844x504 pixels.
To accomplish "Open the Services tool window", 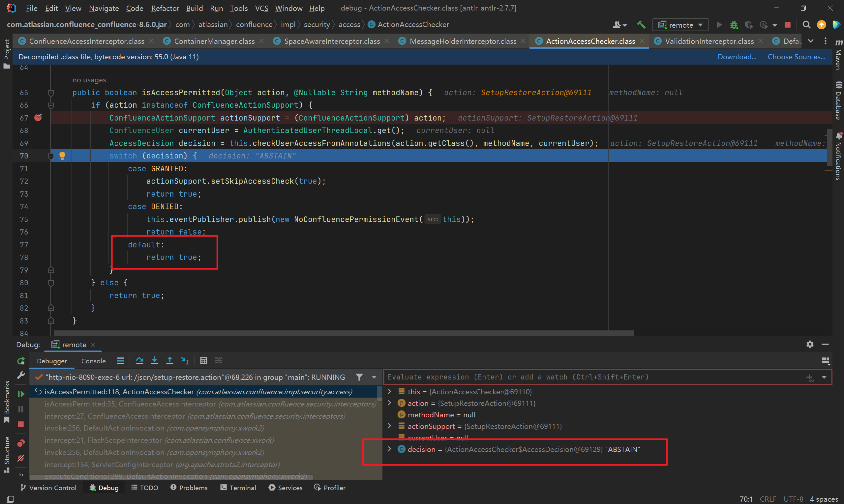I will (286, 487).
